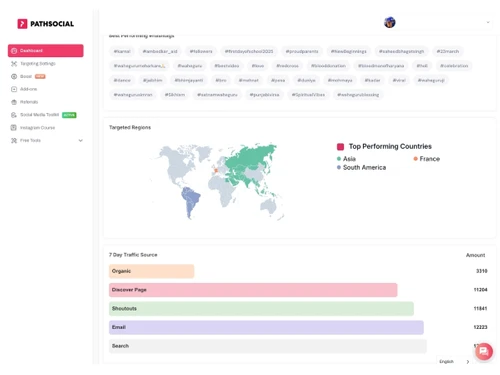This screenshot has height=375, width=500.
Task: Click the #satnamwaheguru hashtag
Action: 217,95
